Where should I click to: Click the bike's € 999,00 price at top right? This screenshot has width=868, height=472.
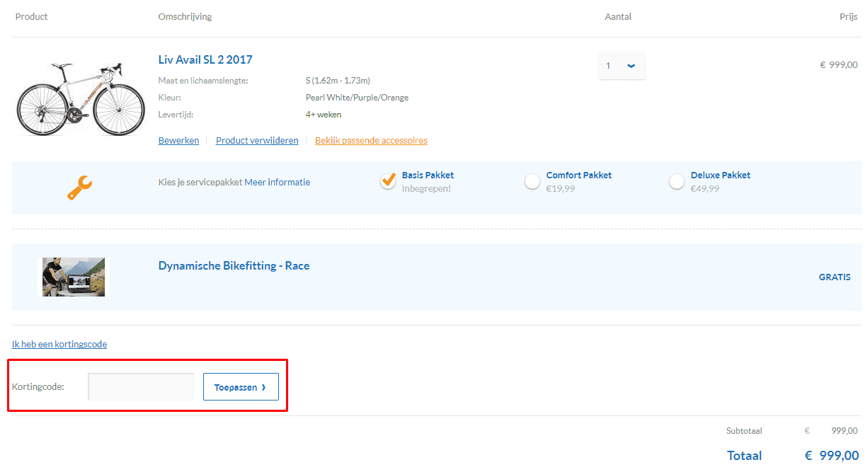[838, 64]
